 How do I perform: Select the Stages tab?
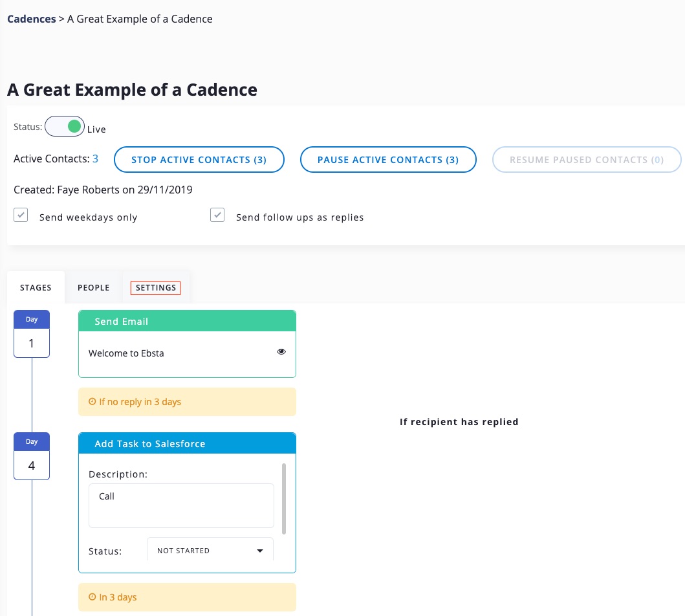(x=36, y=287)
